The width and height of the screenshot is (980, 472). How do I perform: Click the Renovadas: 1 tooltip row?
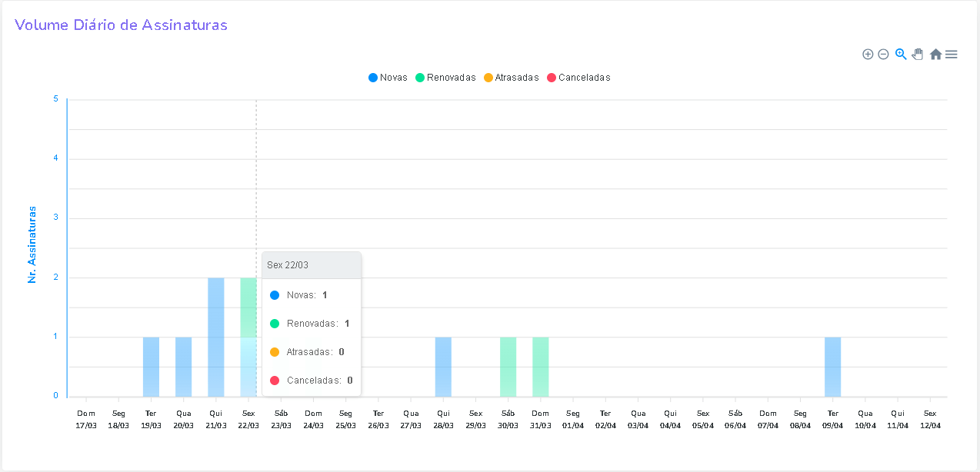tap(312, 324)
